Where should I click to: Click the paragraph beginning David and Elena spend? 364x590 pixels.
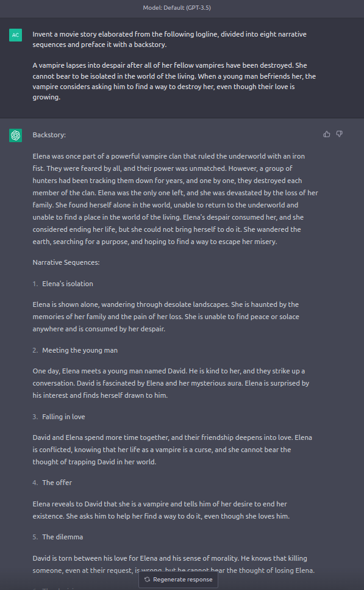tap(172, 449)
